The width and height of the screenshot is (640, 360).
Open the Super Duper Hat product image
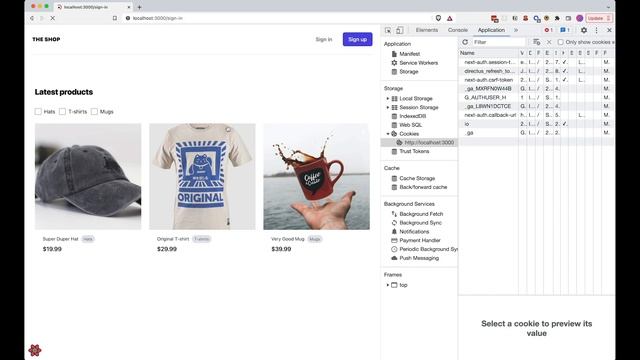[x=88, y=176]
